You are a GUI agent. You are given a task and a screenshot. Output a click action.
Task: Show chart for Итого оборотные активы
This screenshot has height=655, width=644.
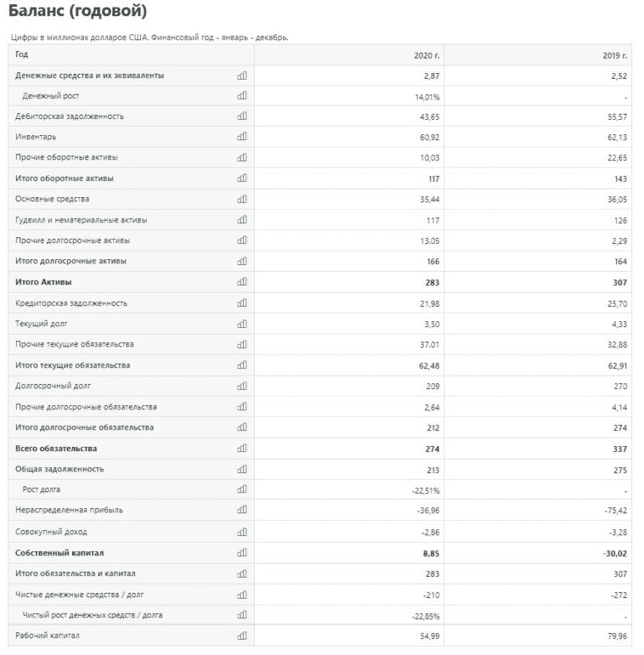[x=242, y=178]
